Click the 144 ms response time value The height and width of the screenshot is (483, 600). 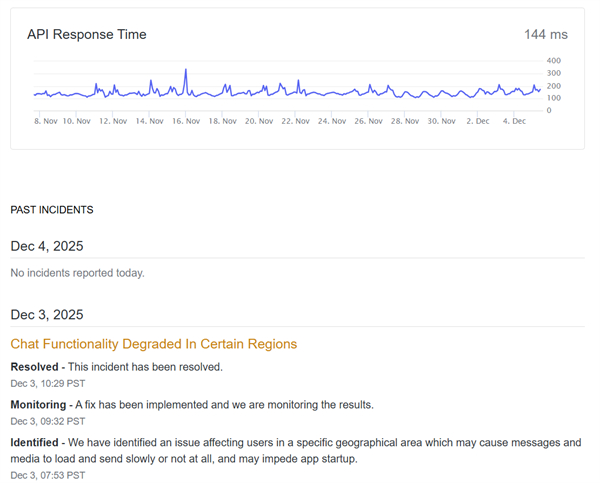click(545, 35)
